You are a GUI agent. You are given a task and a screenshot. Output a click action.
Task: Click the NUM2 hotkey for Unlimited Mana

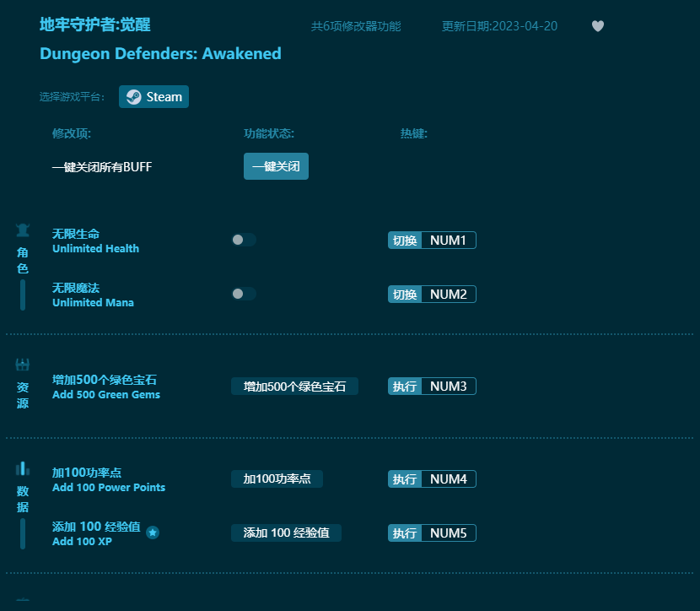point(447,294)
